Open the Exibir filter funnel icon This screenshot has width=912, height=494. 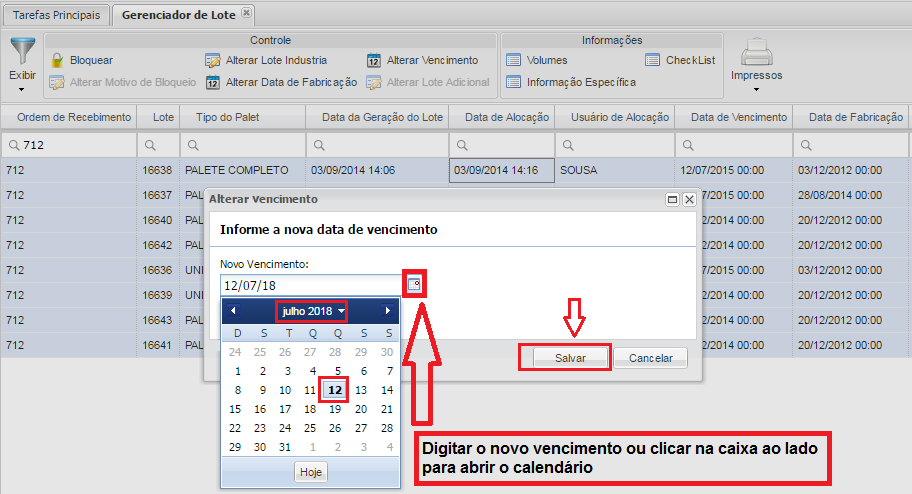[23, 51]
